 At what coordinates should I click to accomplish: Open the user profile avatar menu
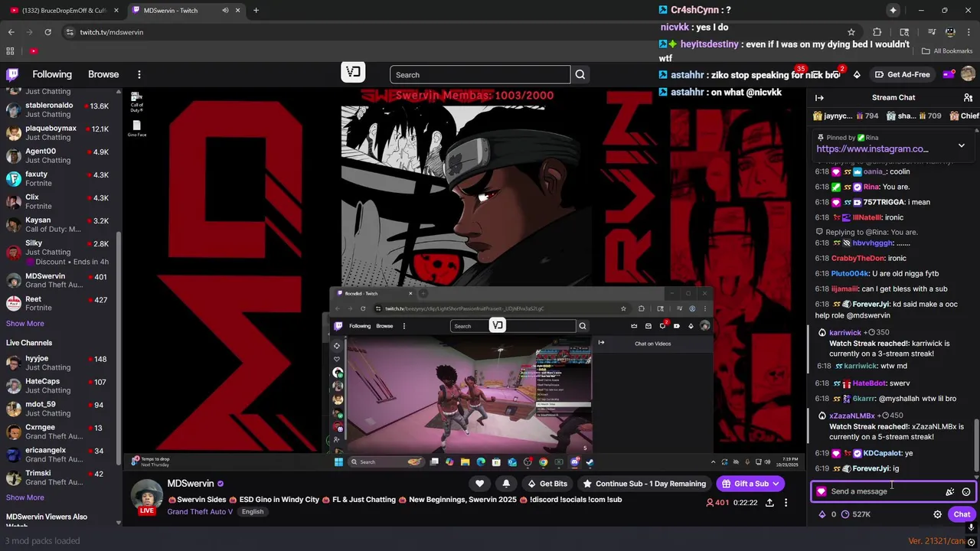968,74
